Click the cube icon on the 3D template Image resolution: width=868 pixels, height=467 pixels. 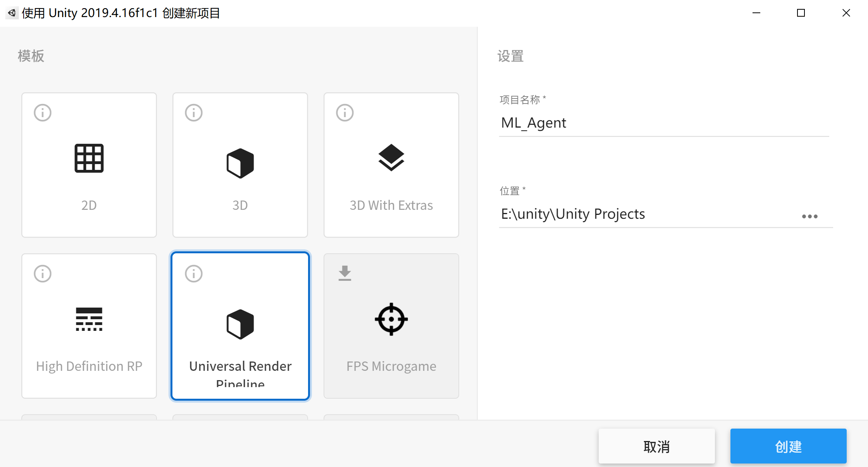[x=239, y=163]
